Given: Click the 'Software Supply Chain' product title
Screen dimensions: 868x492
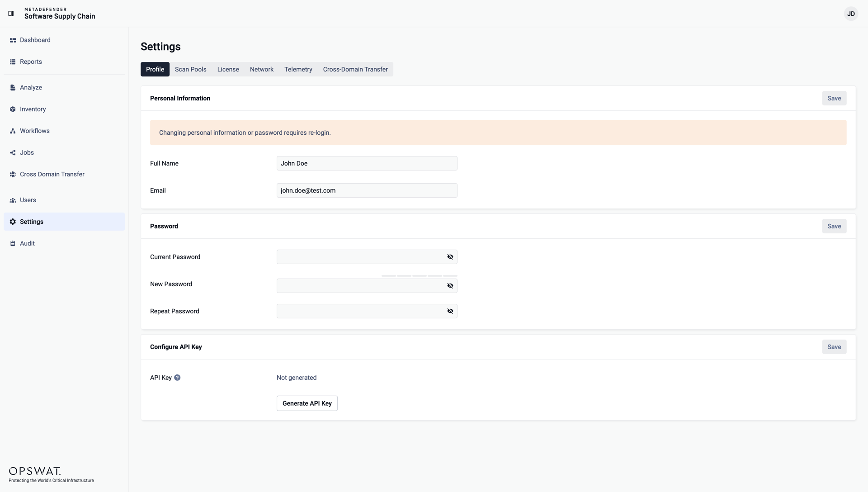Looking at the screenshot, I should (60, 16).
